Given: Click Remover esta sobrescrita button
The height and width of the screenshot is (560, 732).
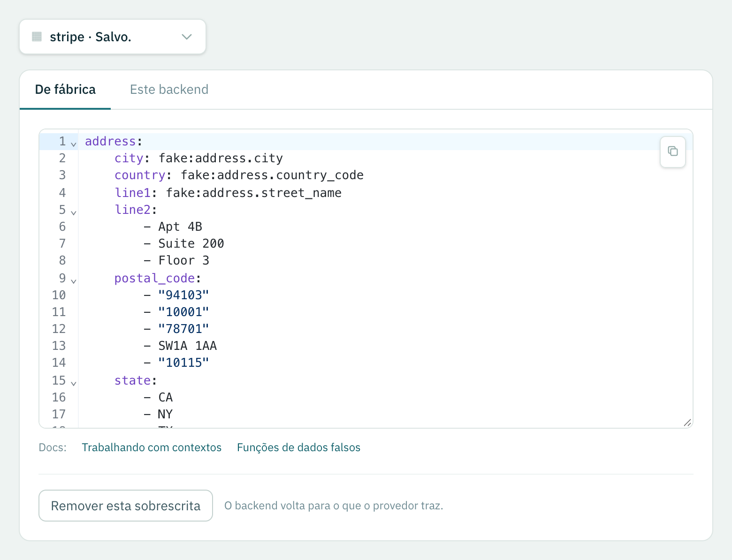Looking at the screenshot, I should coord(126,506).
